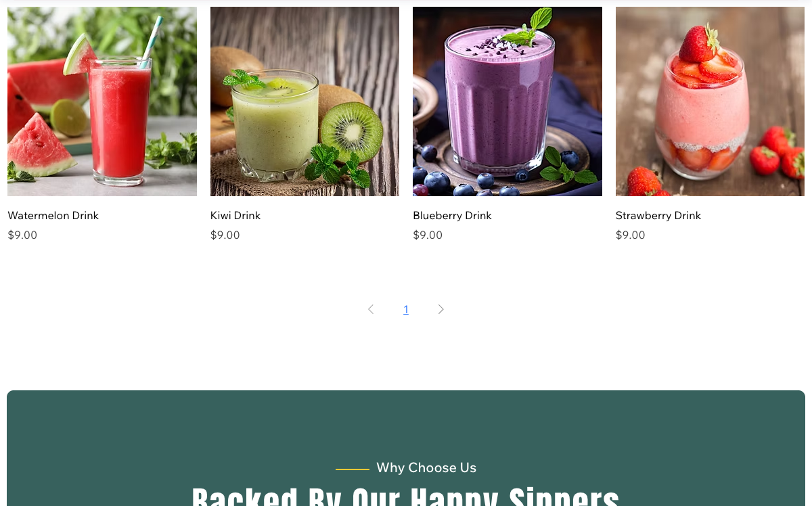
Task: Click the Watermelon Drink $9.00 price
Action: pyautogui.click(x=22, y=235)
